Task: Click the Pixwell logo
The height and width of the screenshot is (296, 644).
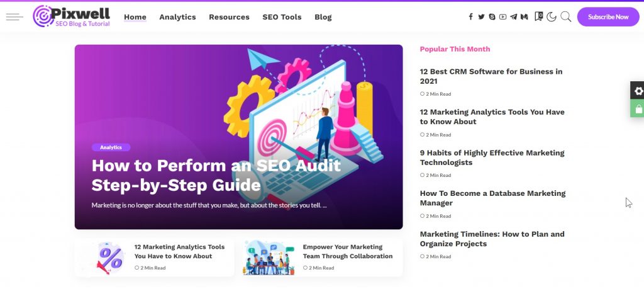Action: coord(72,16)
